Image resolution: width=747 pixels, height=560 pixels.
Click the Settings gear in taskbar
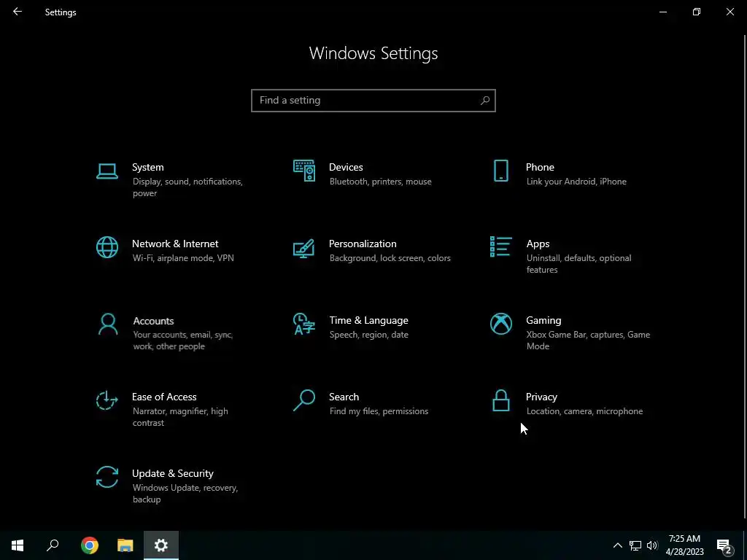pyautogui.click(x=161, y=545)
